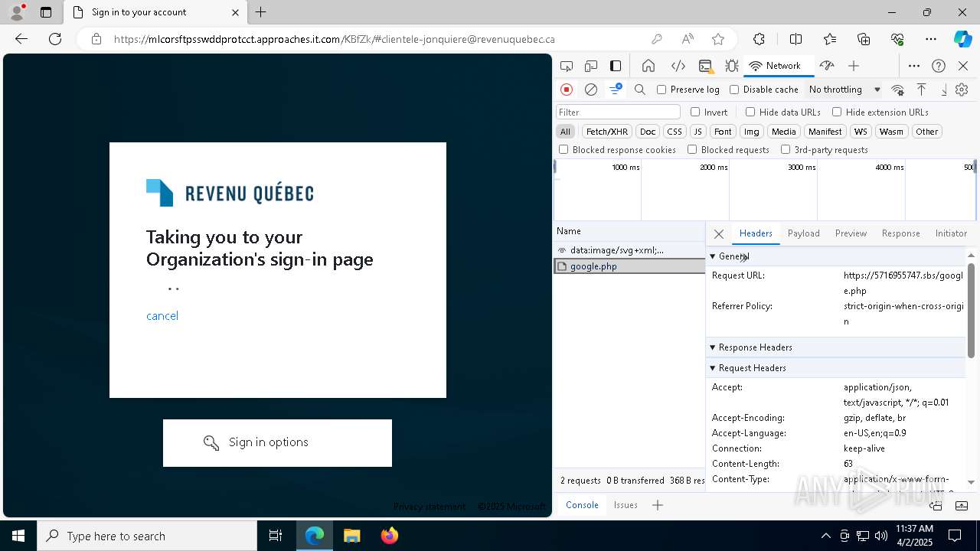The width and height of the screenshot is (980, 551).
Task: Filter requests by JS type
Action: (x=697, y=132)
